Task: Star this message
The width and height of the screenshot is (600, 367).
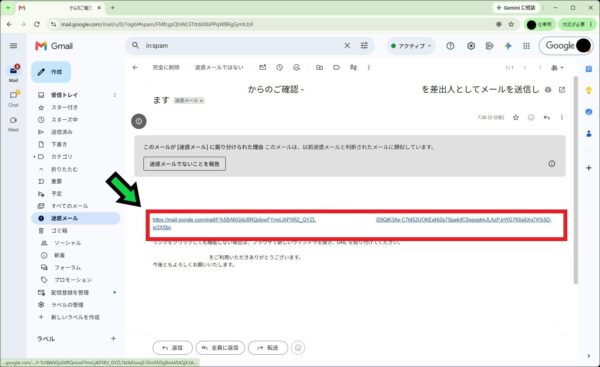Action: tap(516, 117)
